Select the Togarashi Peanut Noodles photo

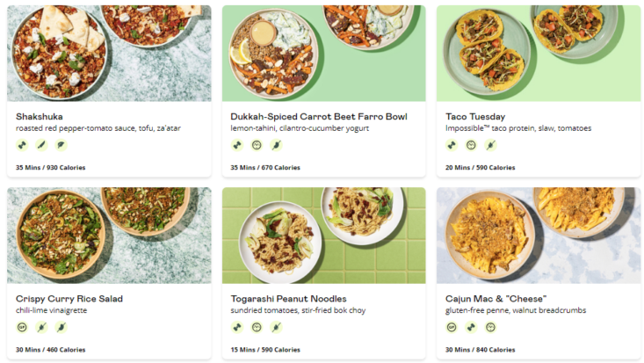click(323, 235)
